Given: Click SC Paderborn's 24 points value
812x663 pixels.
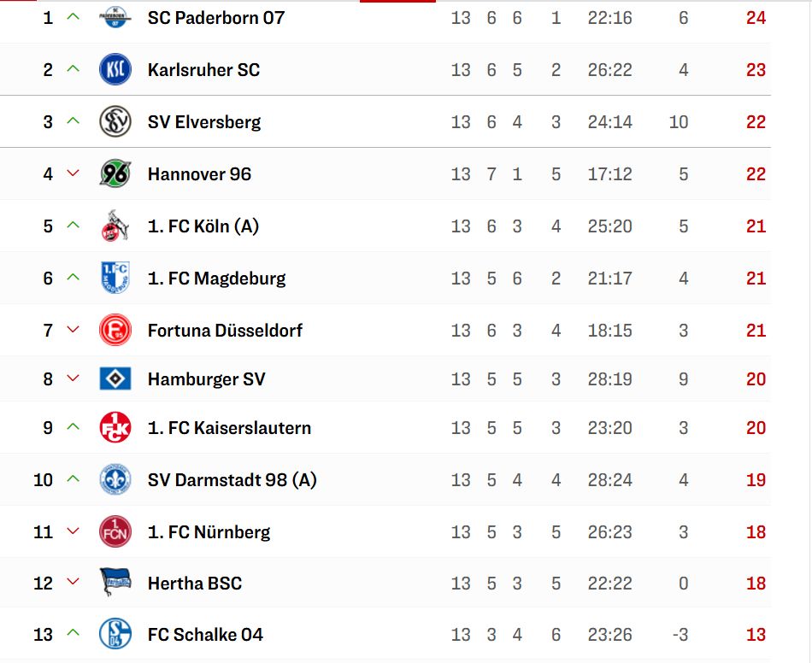Looking at the screenshot, I should [756, 18].
